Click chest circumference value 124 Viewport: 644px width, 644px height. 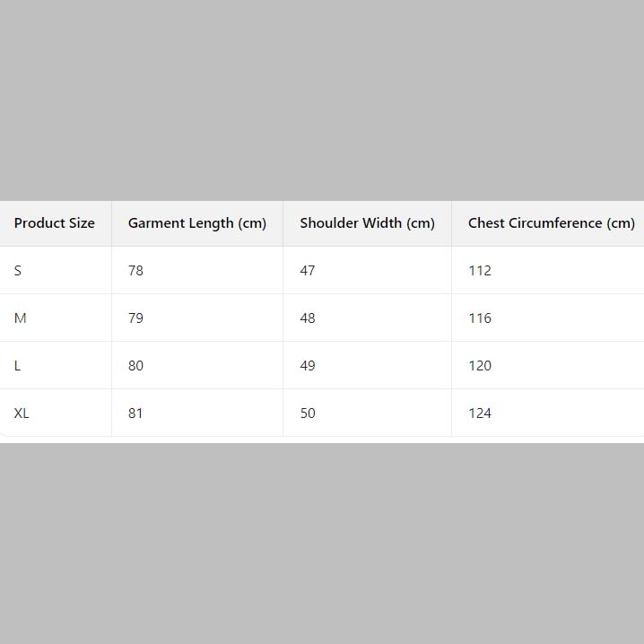point(480,413)
